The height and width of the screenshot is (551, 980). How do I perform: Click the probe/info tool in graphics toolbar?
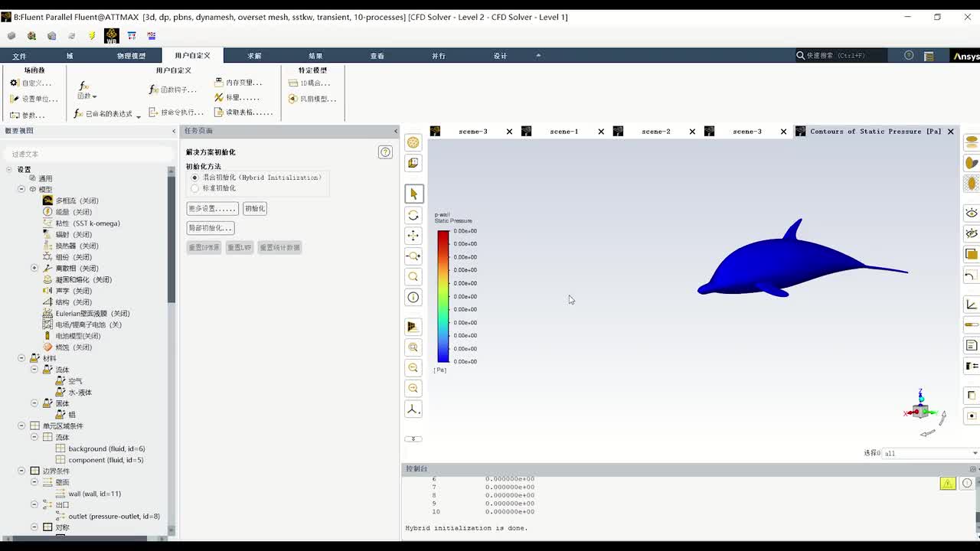(x=413, y=298)
